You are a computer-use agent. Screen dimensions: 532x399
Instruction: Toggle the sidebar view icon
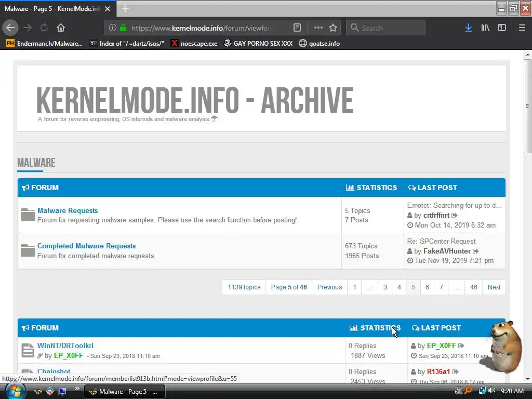click(502, 28)
